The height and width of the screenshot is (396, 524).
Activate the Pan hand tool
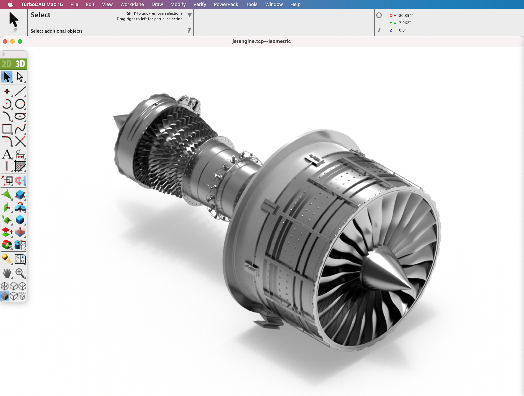7,273
